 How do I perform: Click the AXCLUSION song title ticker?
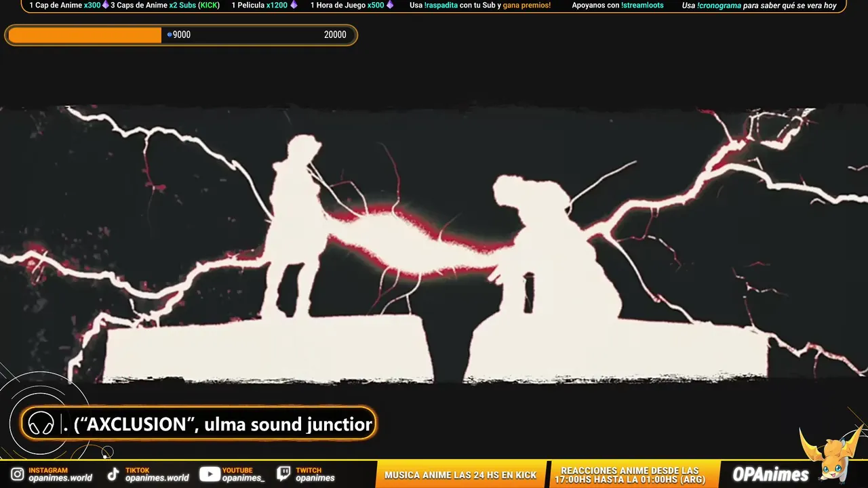point(217,424)
